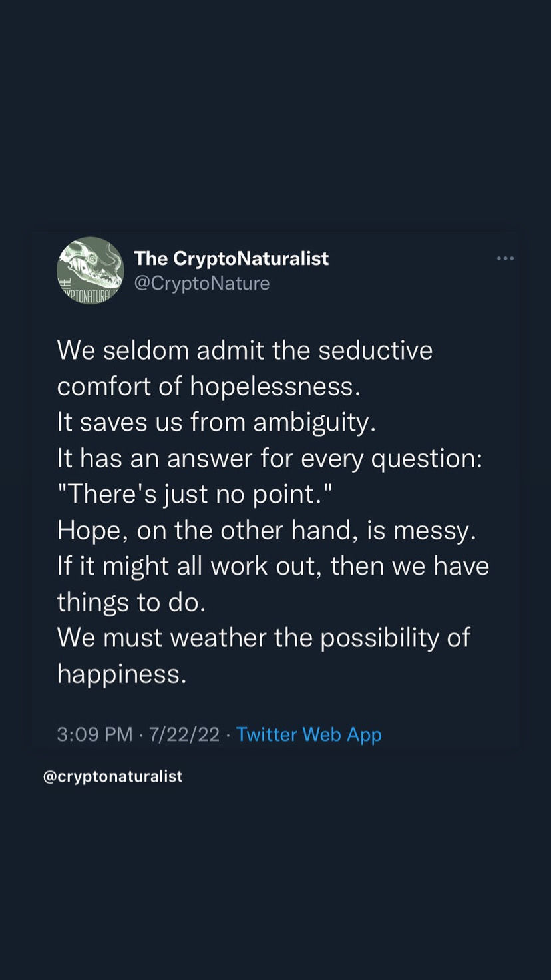Open The CryptoNaturalist display name profile

[232, 258]
